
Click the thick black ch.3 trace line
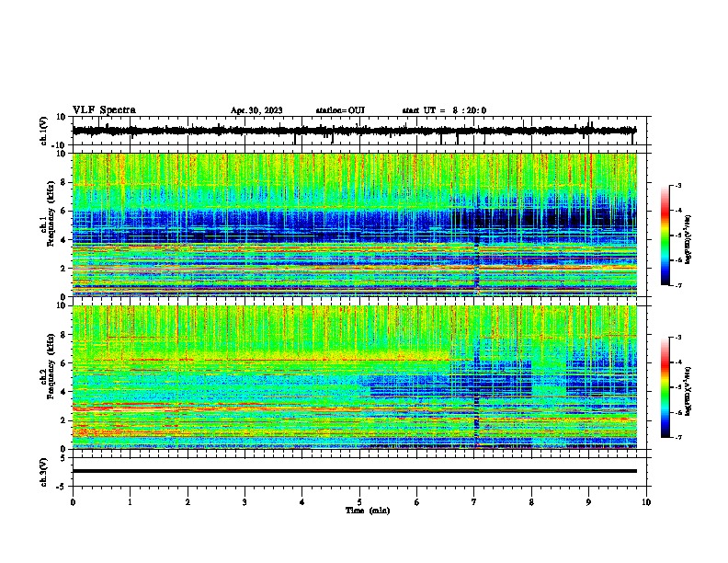pyautogui.click(x=354, y=471)
